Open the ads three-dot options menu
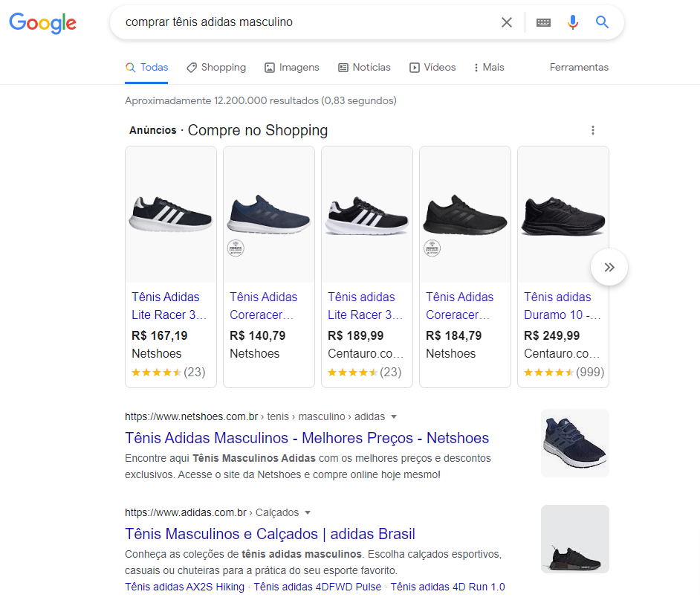This screenshot has width=700, height=609. 592,130
